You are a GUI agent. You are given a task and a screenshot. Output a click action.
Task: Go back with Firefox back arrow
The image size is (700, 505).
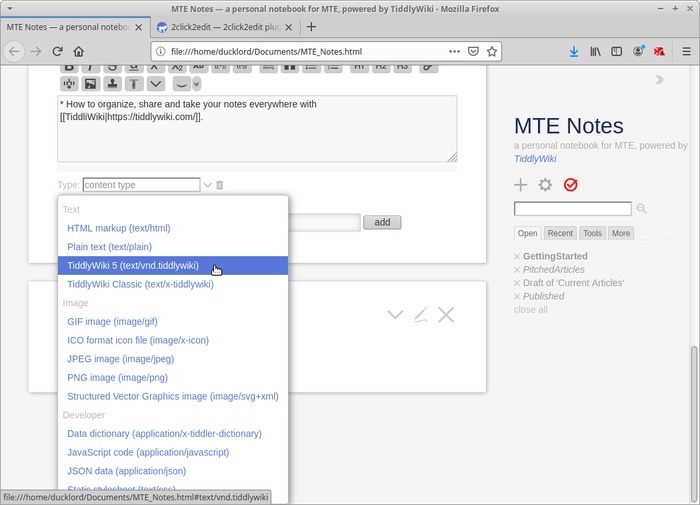14,52
